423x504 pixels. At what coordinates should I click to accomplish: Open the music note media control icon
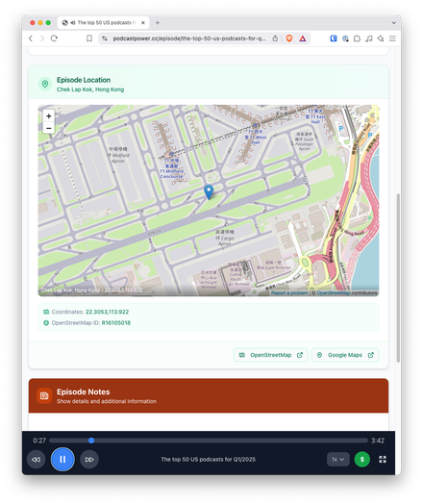pos(369,38)
